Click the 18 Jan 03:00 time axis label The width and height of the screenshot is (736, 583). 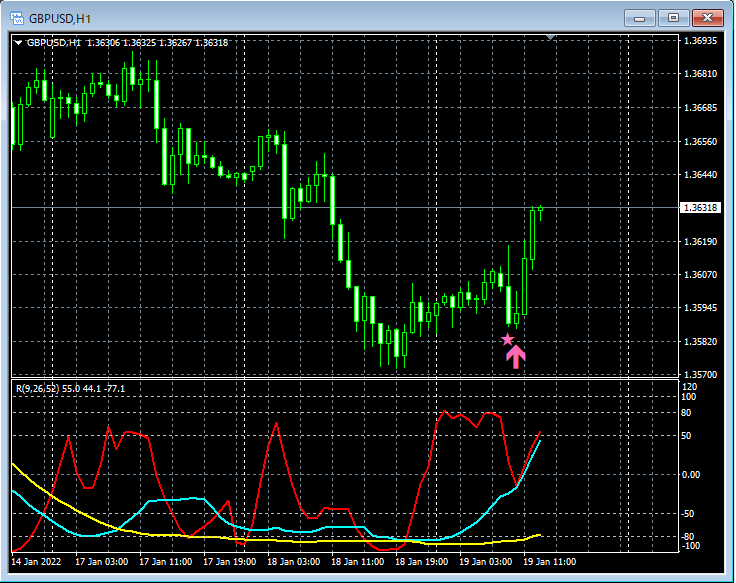pyautogui.click(x=293, y=562)
